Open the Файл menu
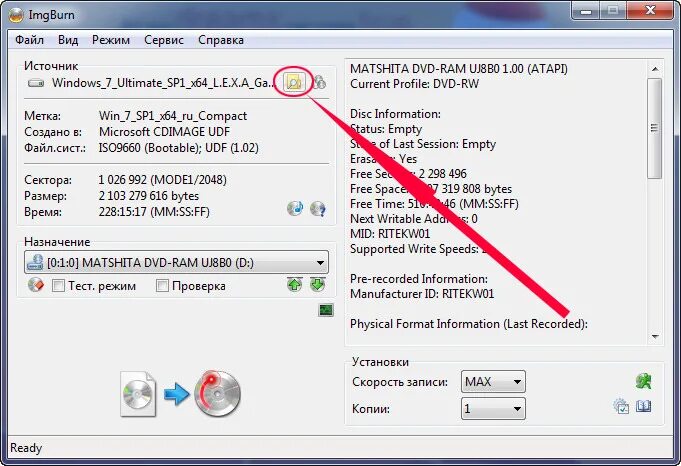This screenshot has height=466, width=681. click(30, 40)
